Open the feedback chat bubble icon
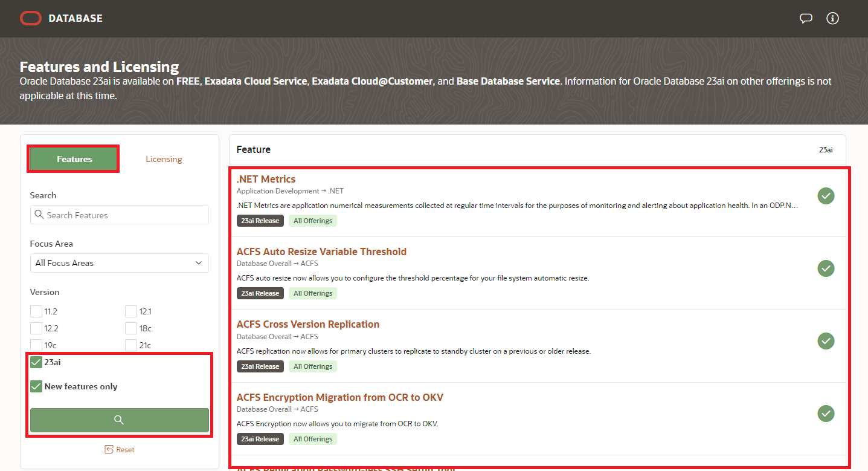Screen dimensions: 868x471 [x=806, y=18]
